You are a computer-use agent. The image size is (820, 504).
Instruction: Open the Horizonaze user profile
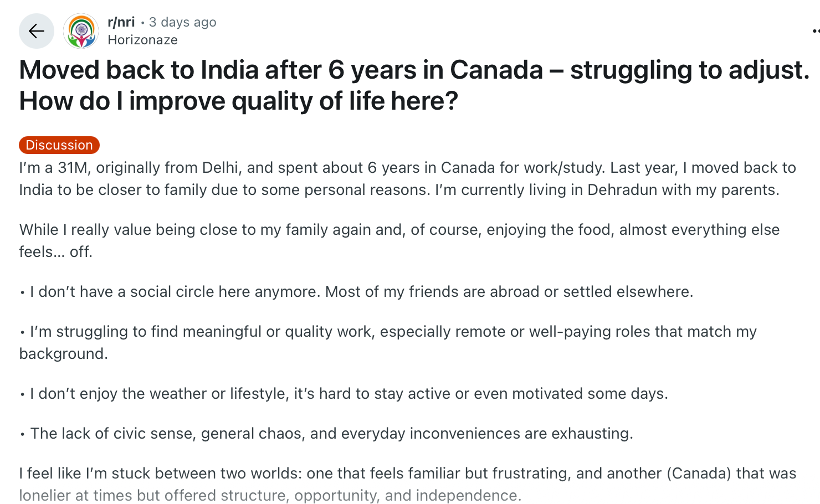pyautogui.click(x=142, y=40)
